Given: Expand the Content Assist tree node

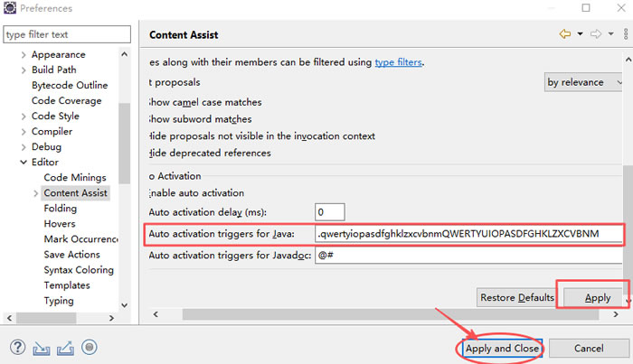Looking at the screenshot, I should tap(36, 193).
